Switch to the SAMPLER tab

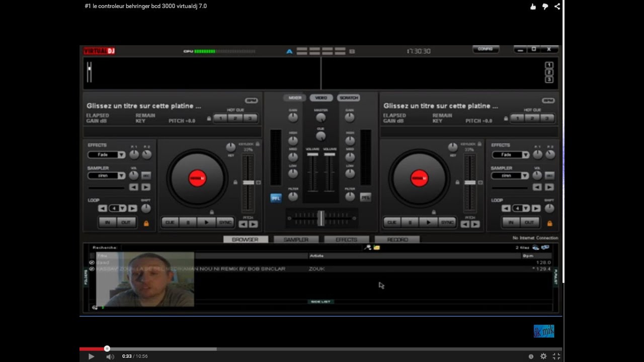point(296,240)
